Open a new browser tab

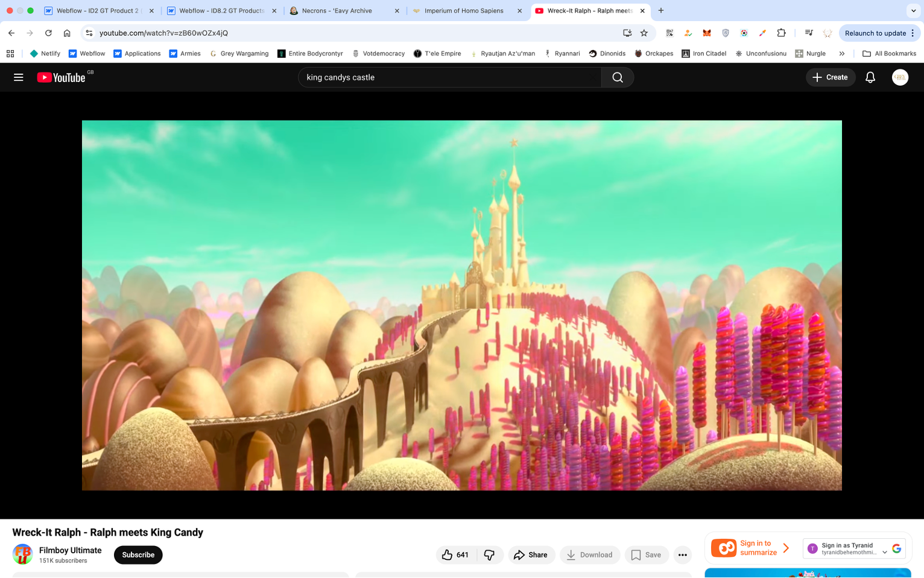point(661,10)
